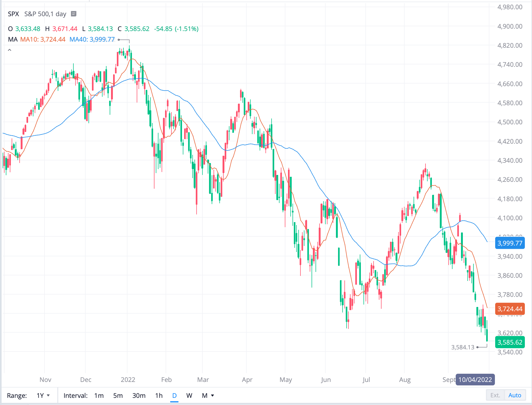Click the 'S&P 500,1 day' chart title
532x405 pixels.
pos(45,14)
